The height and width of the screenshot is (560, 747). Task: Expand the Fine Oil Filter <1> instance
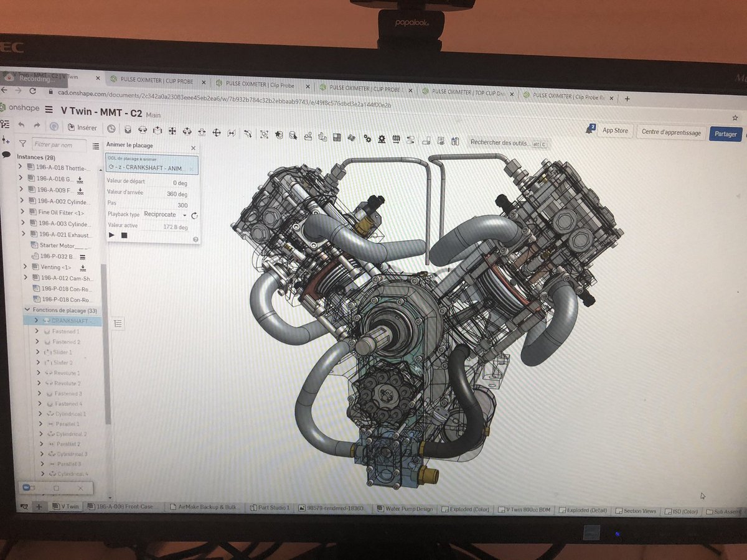coord(22,212)
